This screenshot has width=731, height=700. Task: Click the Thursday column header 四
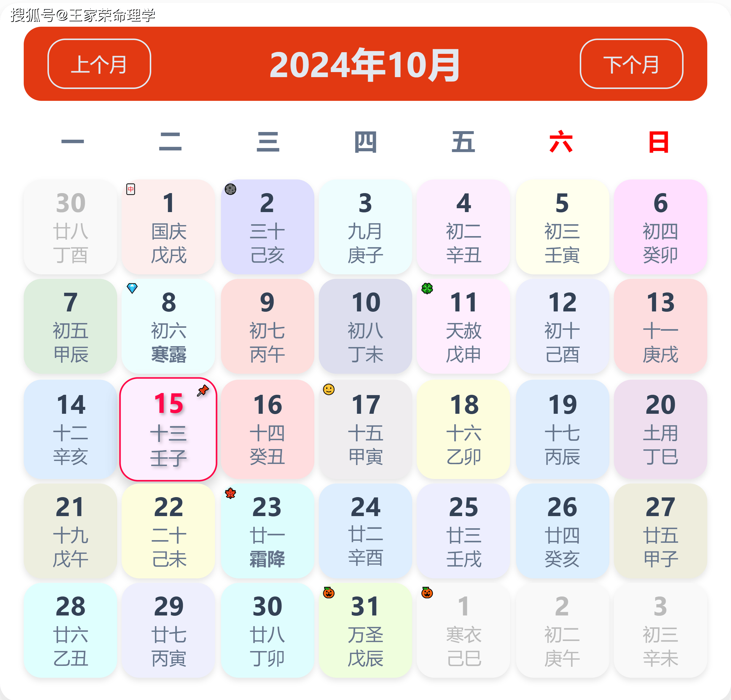365,142
